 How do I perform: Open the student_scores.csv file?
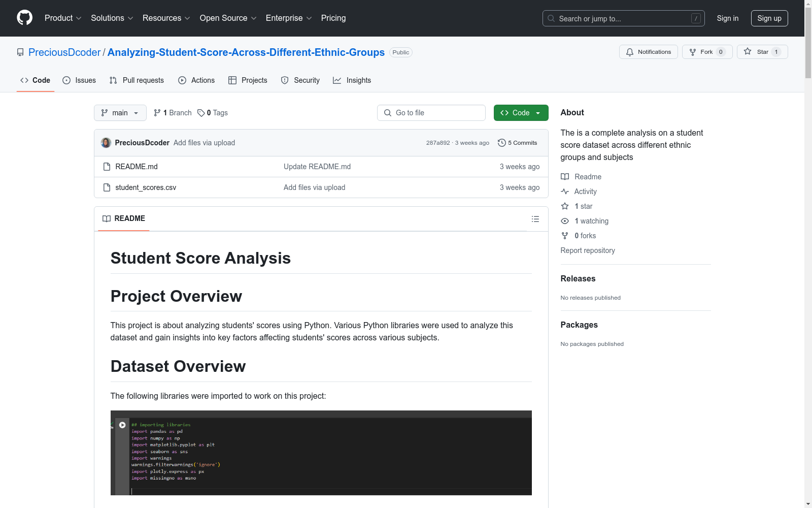146,187
